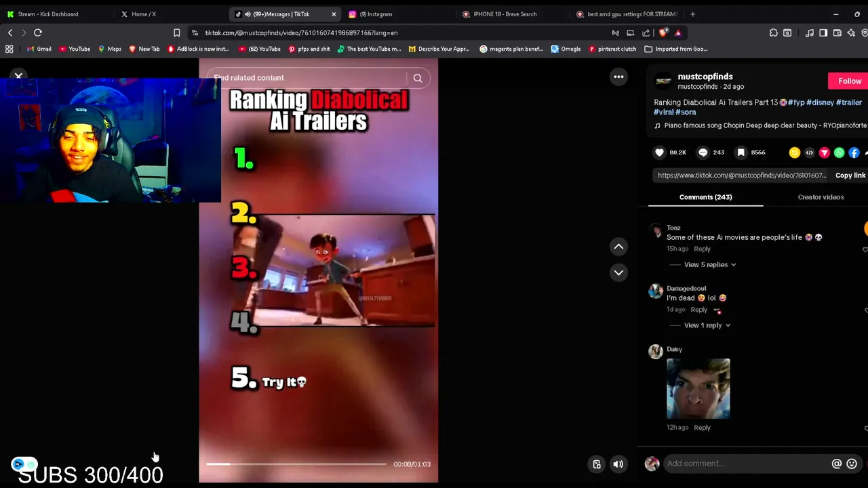Open the image in Daisy's comment
Screen dimensions: 868x488
click(698, 389)
